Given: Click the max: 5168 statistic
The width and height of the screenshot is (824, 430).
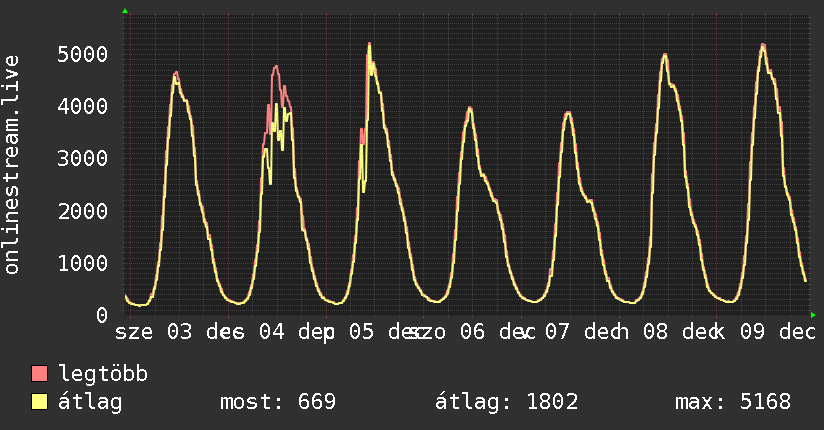Looking at the screenshot, I should 733,402.
